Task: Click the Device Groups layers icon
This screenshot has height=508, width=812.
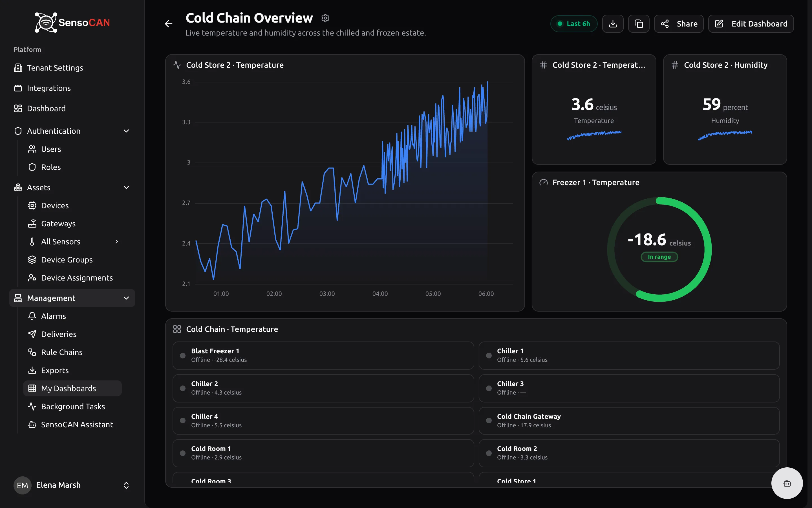Action: pos(32,260)
